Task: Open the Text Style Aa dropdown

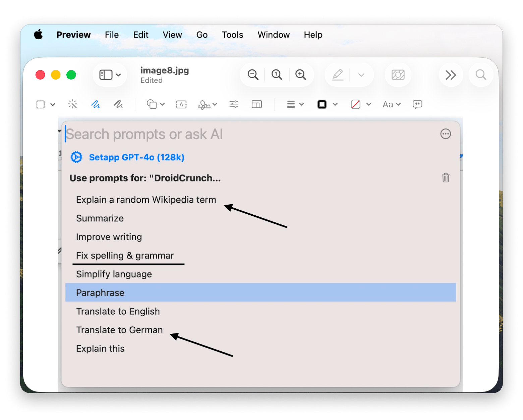Action: [x=392, y=104]
